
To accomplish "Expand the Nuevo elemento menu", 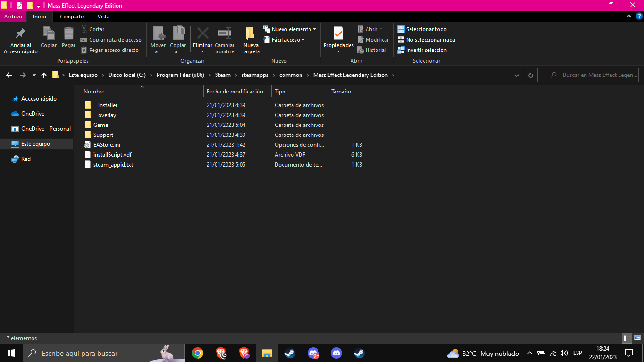I will pos(290,29).
